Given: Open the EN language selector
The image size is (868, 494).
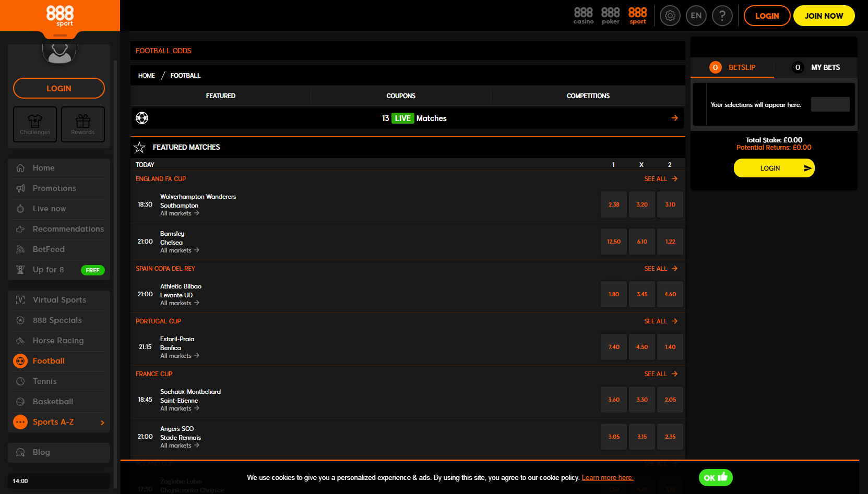Looking at the screenshot, I should coord(696,16).
